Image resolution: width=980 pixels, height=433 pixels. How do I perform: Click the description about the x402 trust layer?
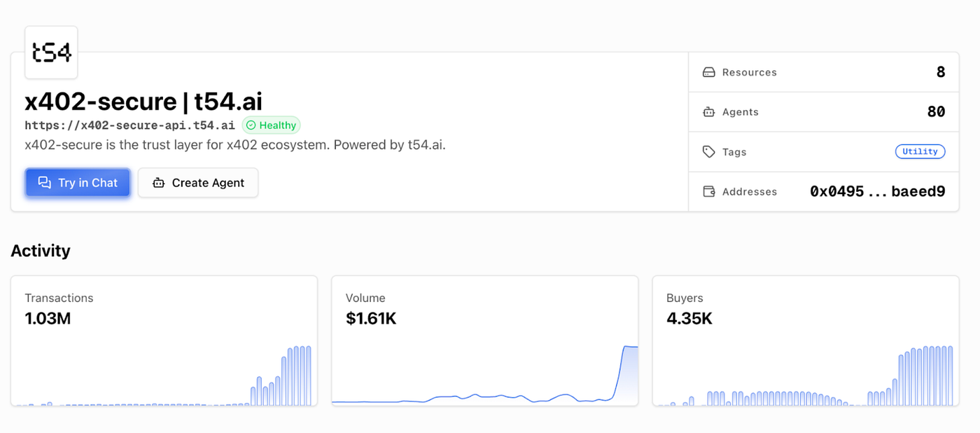(x=235, y=145)
